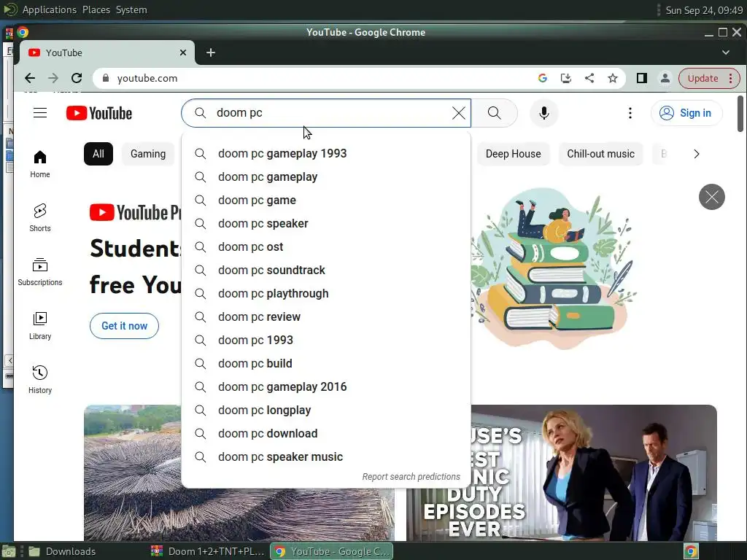The height and width of the screenshot is (560, 747).
Task: Switch to Doom 1+2+TNT+PL taskbar window
Action: click(x=208, y=551)
